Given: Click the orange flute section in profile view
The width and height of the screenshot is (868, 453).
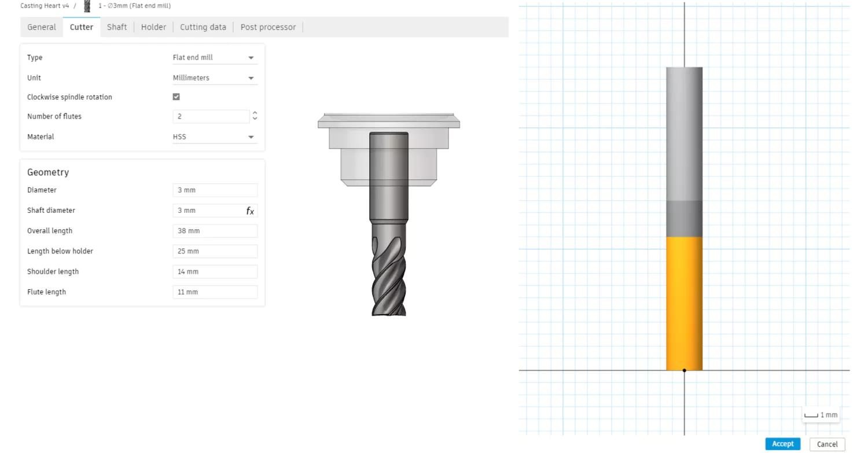Looking at the screenshot, I should point(684,304).
